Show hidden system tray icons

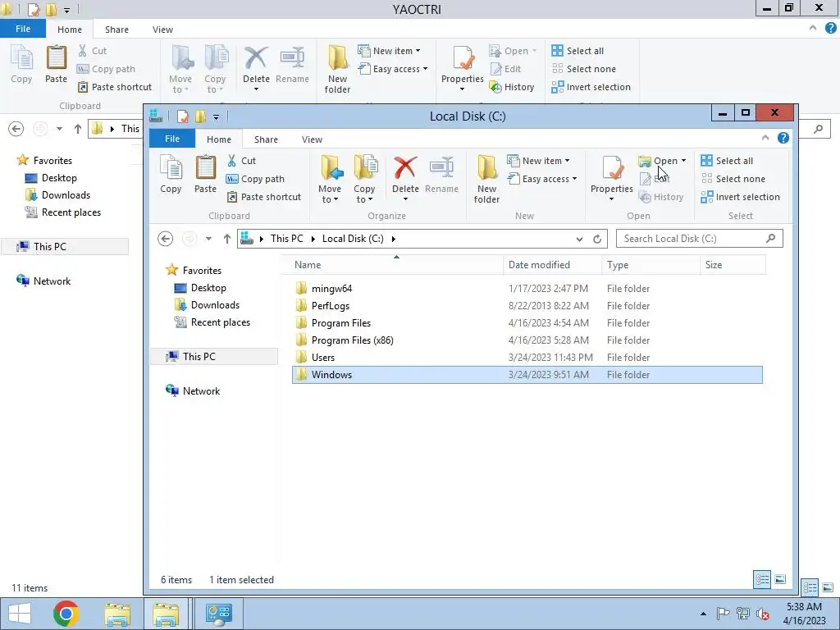pos(703,614)
